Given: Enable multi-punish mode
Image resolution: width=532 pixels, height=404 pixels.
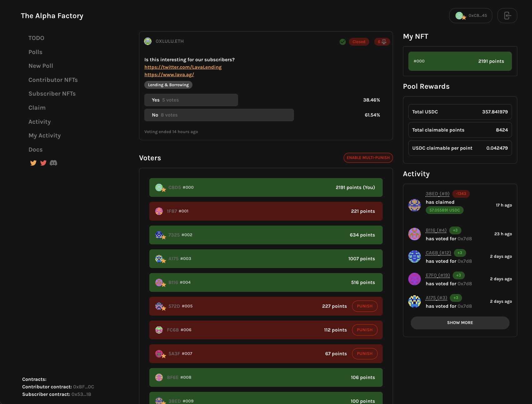Looking at the screenshot, I should coord(368,158).
